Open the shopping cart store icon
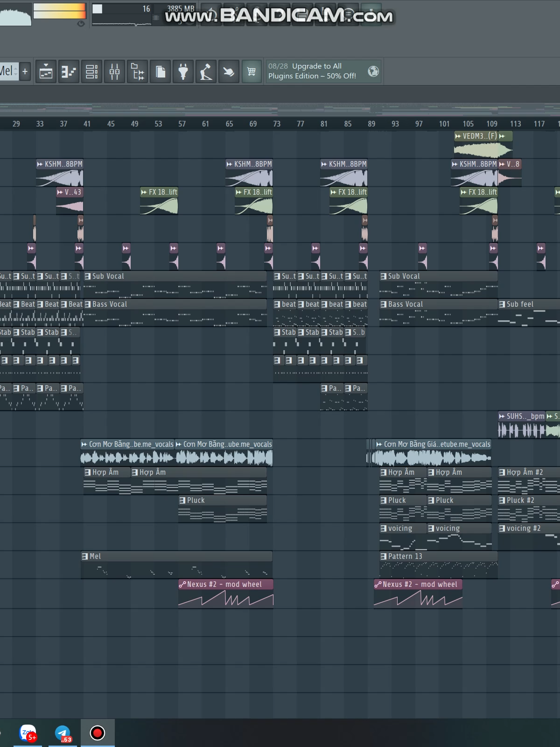The height and width of the screenshot is (747, 560). tap(252, 71)
